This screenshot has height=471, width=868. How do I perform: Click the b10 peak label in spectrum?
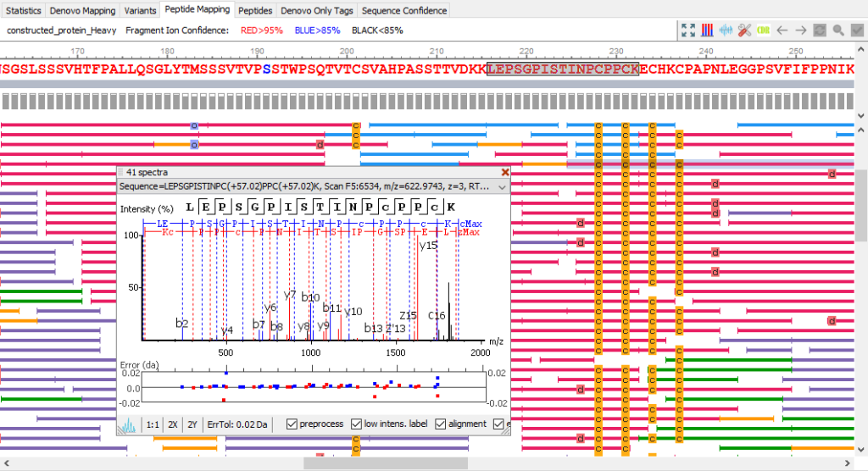click(310, 297)
